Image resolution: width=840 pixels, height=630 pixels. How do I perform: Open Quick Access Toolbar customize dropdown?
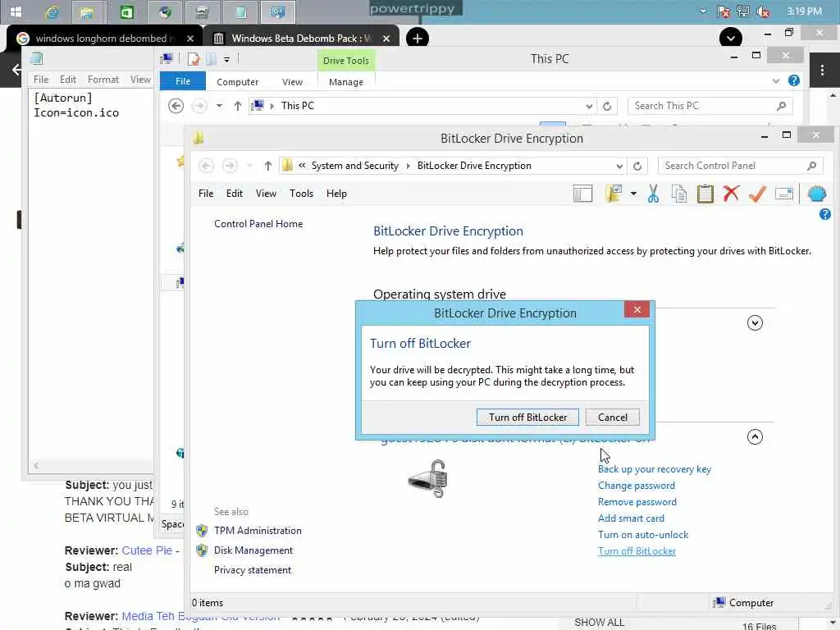pos(227,59)
